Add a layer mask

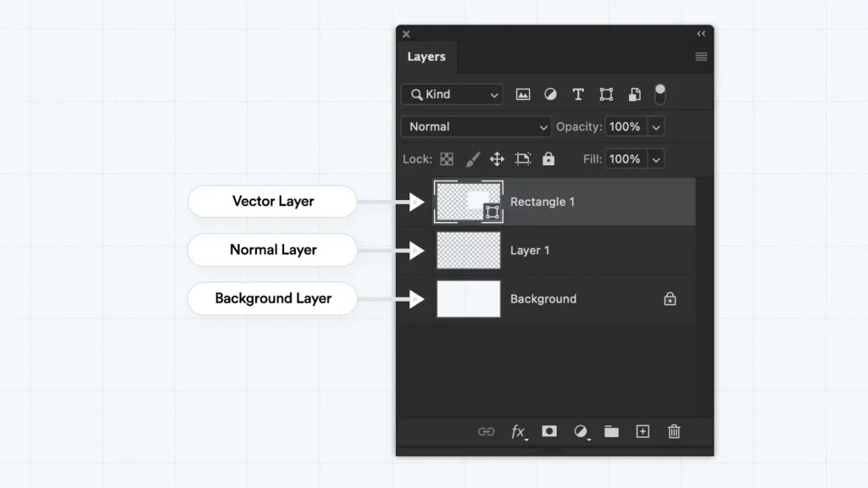(549, 431)
